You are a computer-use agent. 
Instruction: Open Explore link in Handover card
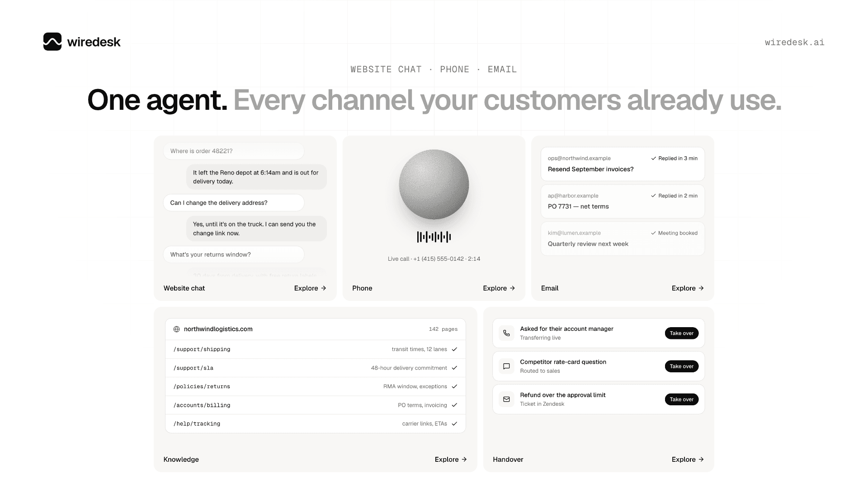point(688,460)
